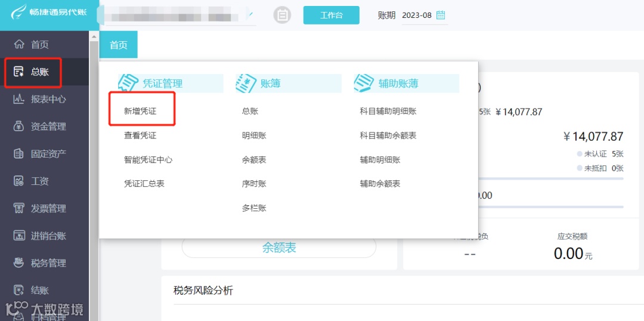The width and height of the screenshot is (644, 321).
Task: Open 余额表 in the 账簿 column
Action: coord(254,159)
